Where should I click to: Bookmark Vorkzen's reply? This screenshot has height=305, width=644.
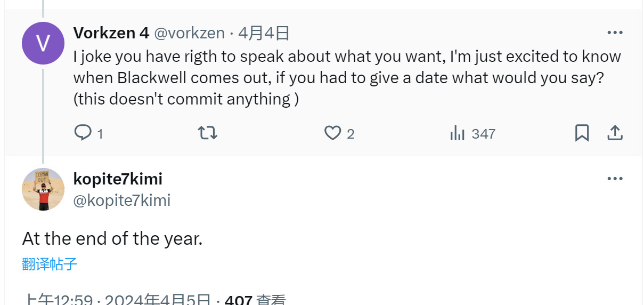582,133
